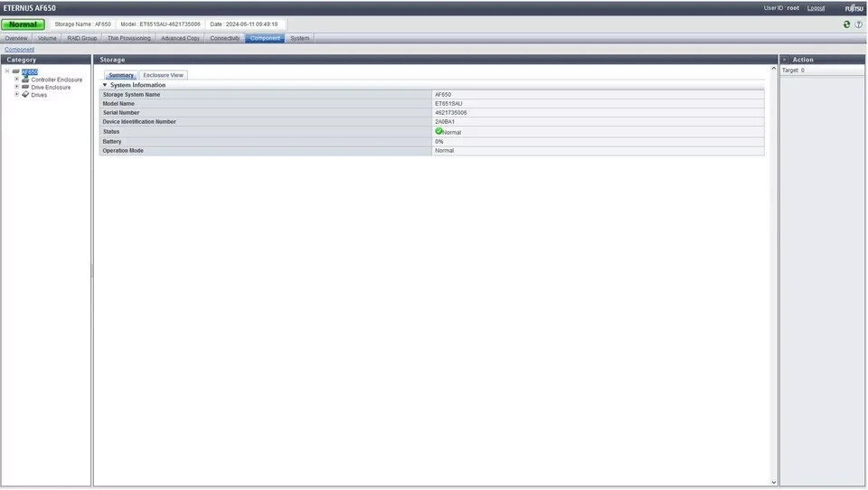Click the Fujitsu logo
Image resolution: width=868 pixels, height=490 pixels.
[x=854, y=8]
